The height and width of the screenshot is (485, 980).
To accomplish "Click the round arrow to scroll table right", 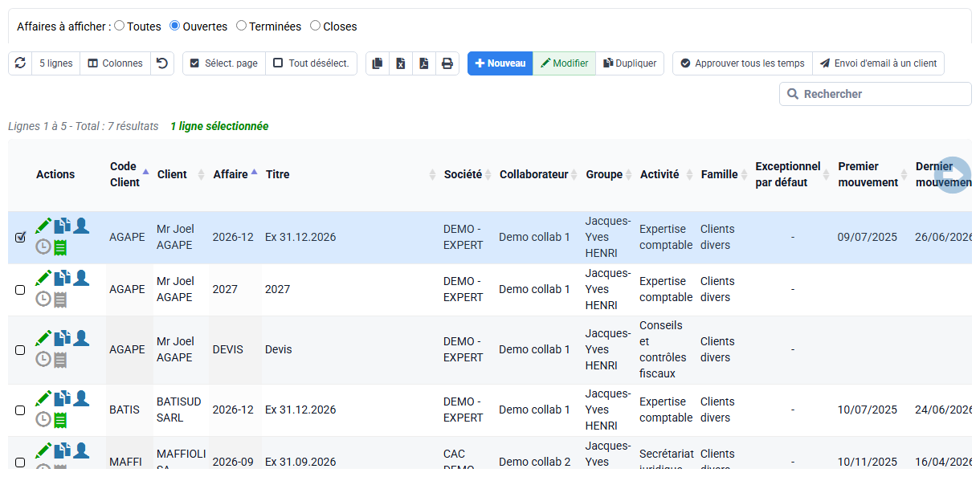I will [x=953, y=174].
